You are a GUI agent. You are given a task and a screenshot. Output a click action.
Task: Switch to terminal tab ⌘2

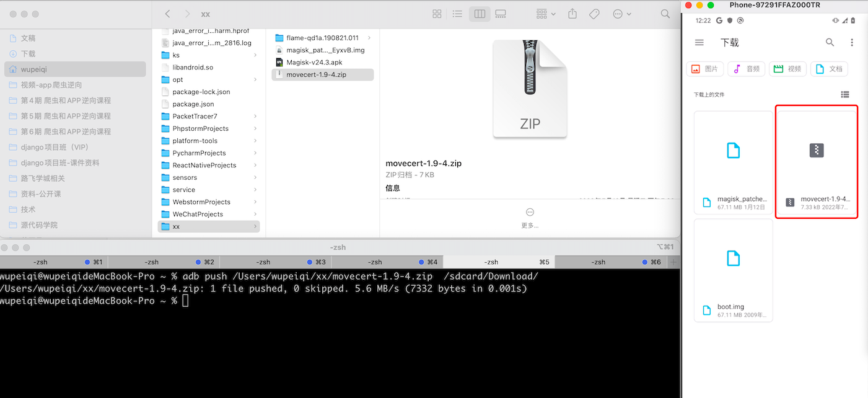[165, 262]
